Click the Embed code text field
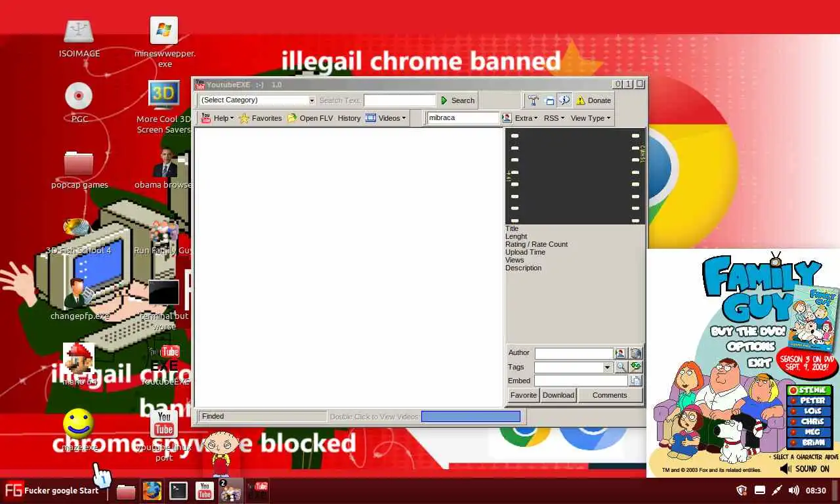This screenshot has height=504, width=840. (581, 381)
